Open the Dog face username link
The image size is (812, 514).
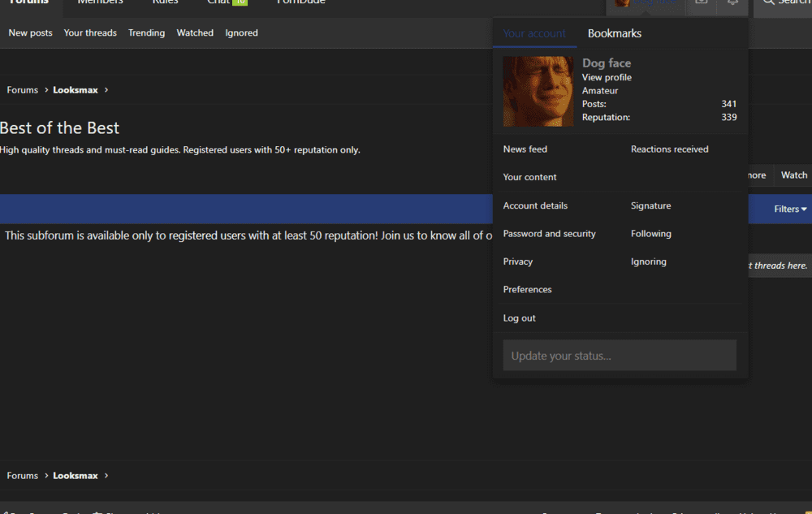pos(607,63)
